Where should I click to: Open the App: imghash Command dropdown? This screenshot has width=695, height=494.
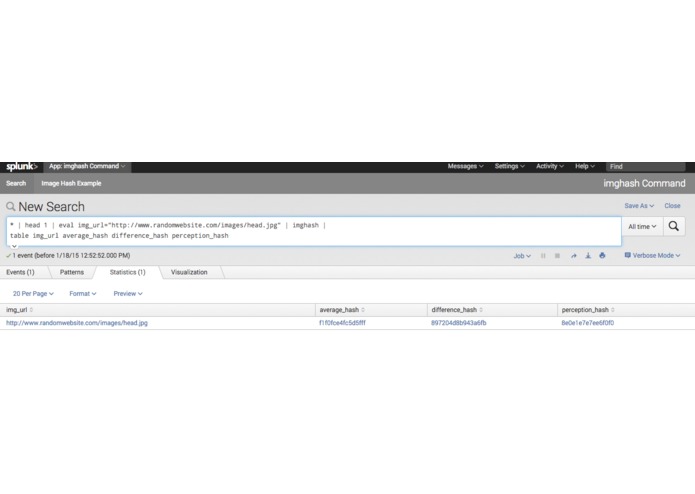(87, 167)
